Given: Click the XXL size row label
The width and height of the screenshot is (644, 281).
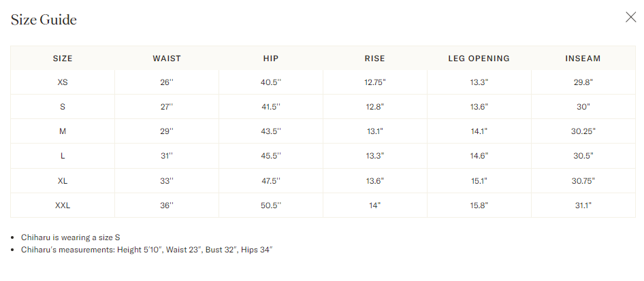Looking at the screenshot, I should click(63, 205).
